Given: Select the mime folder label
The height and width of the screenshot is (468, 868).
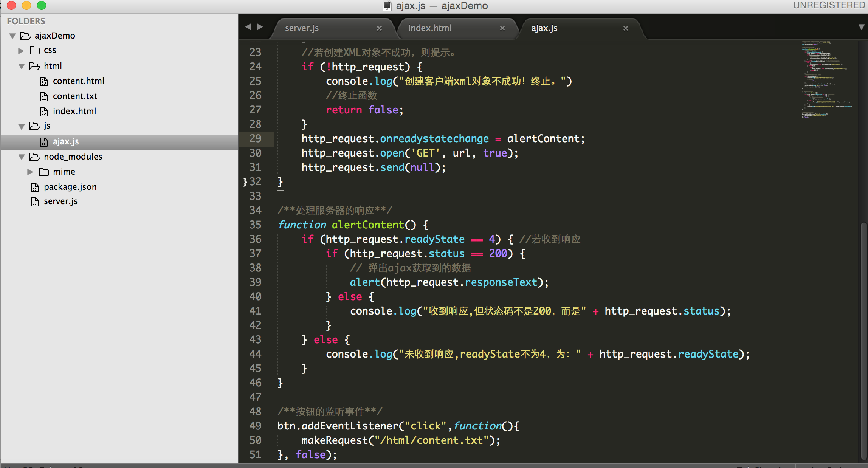Looking at the screenshot, I should coord(64,172).
